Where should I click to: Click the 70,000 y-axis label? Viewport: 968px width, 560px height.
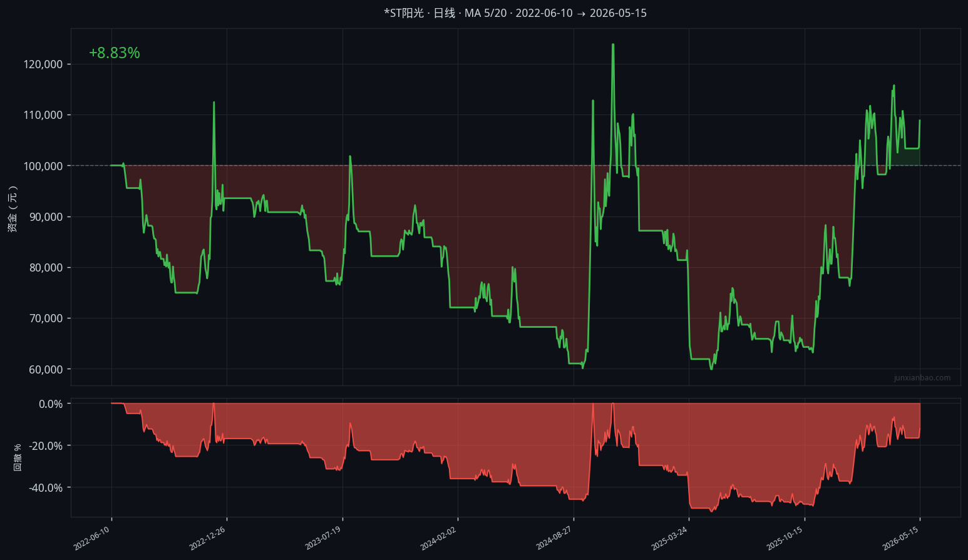(45, 318)
